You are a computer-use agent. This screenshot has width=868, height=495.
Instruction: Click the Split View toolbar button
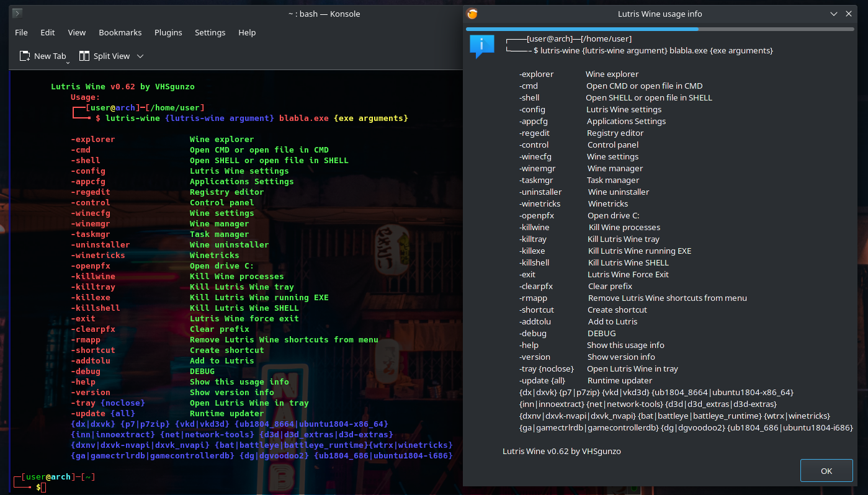[105, 56]
